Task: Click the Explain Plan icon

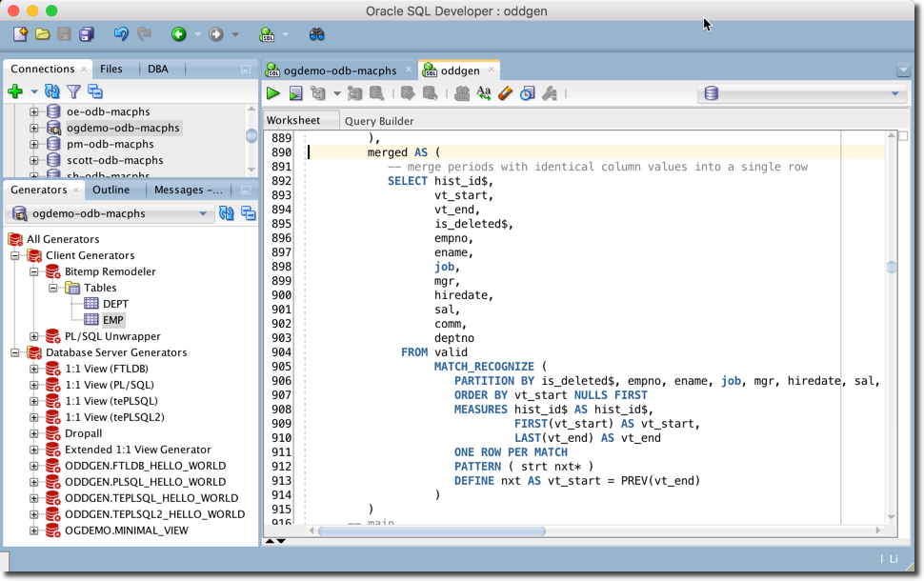Action: pyautogui.click(x=318, y=93)
